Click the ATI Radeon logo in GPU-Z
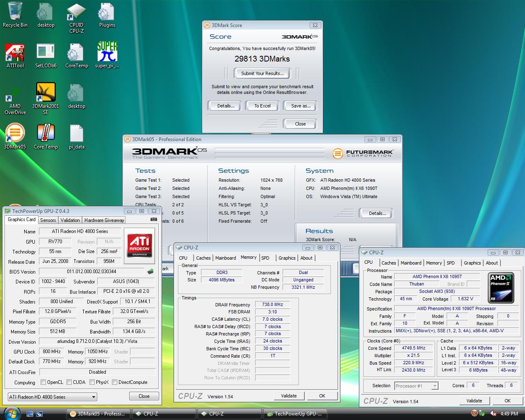Viewport: 525px width, 420px height. (x=139, y=245)
